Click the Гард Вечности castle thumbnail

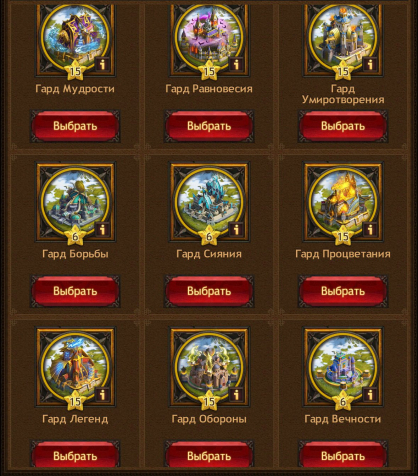pyautogui.click(x=343, y=367)
